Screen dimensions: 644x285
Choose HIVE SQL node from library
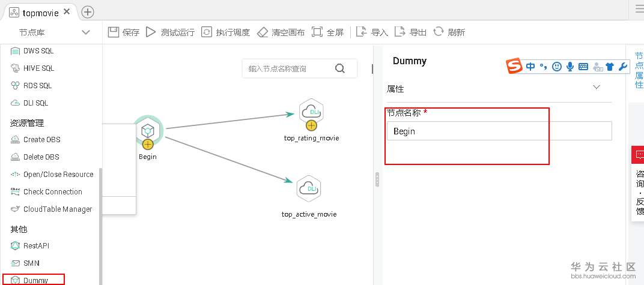(32, 68)
